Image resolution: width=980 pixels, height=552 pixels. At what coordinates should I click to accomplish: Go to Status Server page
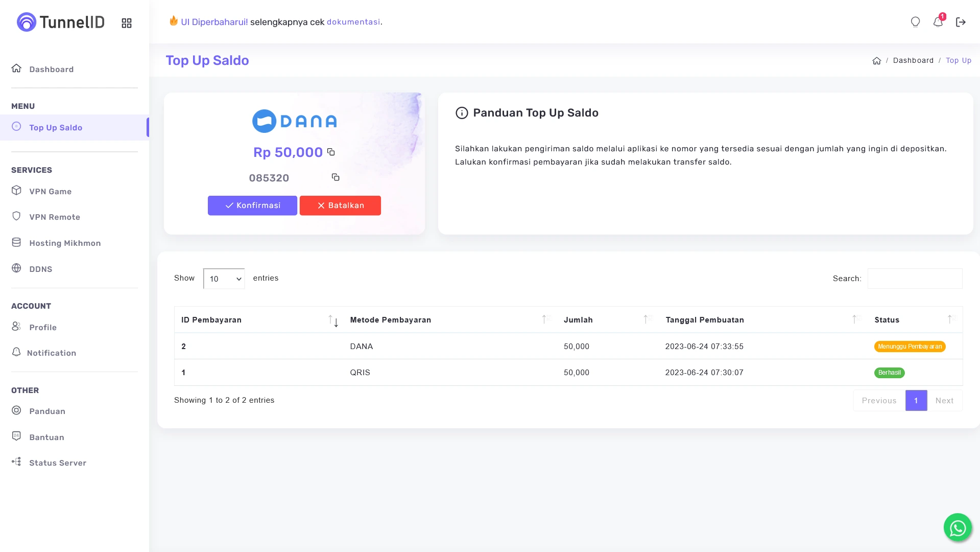(x=58, y=463)
